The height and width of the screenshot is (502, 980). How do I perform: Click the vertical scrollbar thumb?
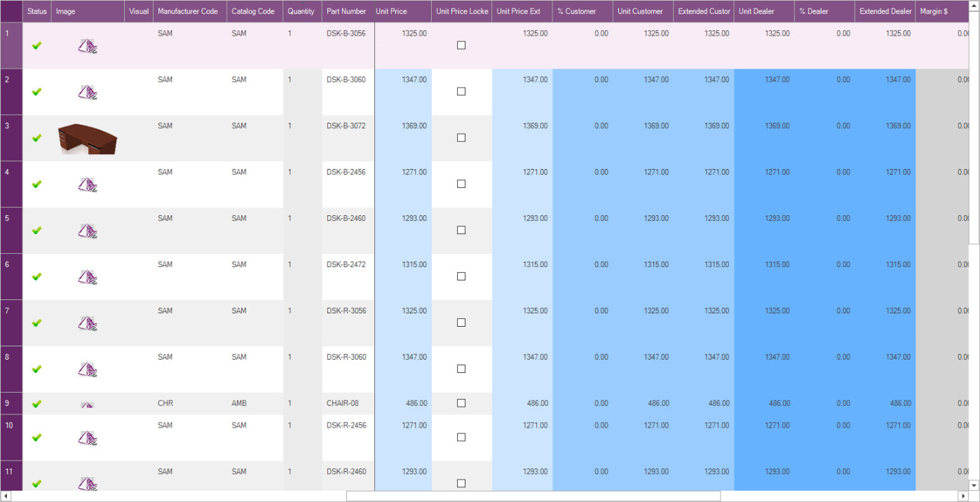coord(974,128)
